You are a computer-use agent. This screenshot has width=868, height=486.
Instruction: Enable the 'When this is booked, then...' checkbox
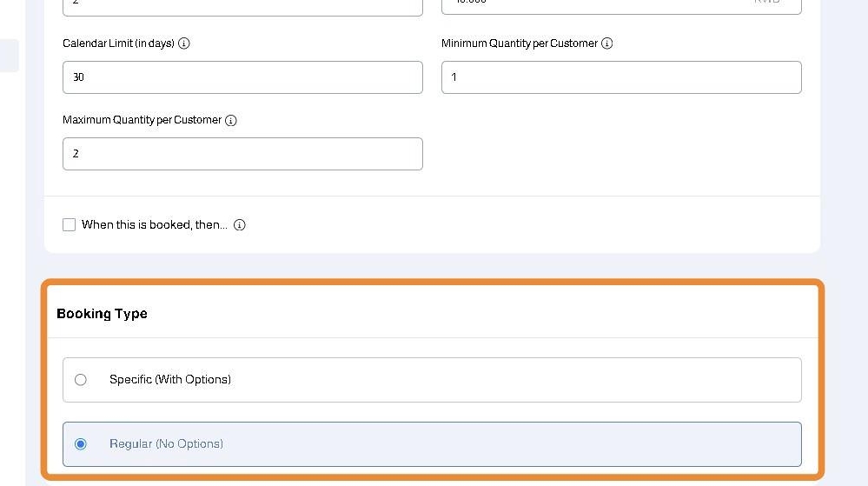pos(70,225)
